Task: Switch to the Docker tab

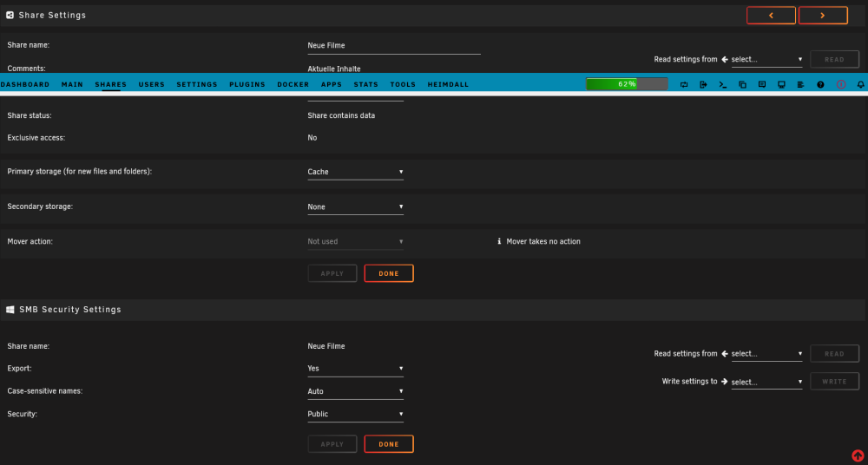Action: click(293, 85)
